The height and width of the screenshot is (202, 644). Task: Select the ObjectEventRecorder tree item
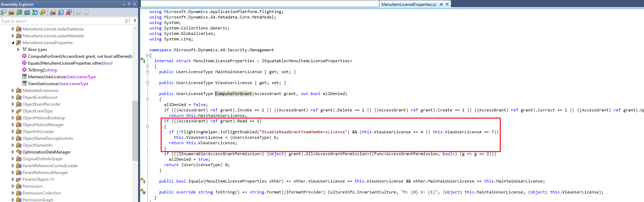coord(41,104)
